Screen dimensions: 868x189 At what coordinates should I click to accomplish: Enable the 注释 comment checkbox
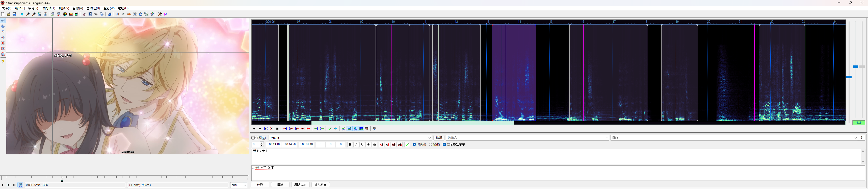click(x=253, y=138)
